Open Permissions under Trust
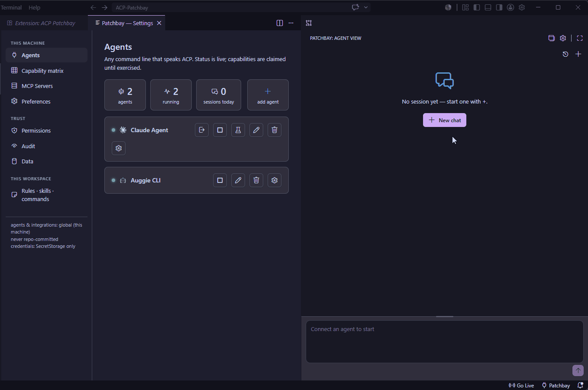The height and width of the screenshot is (390, 588). click(x=46, y=130)
